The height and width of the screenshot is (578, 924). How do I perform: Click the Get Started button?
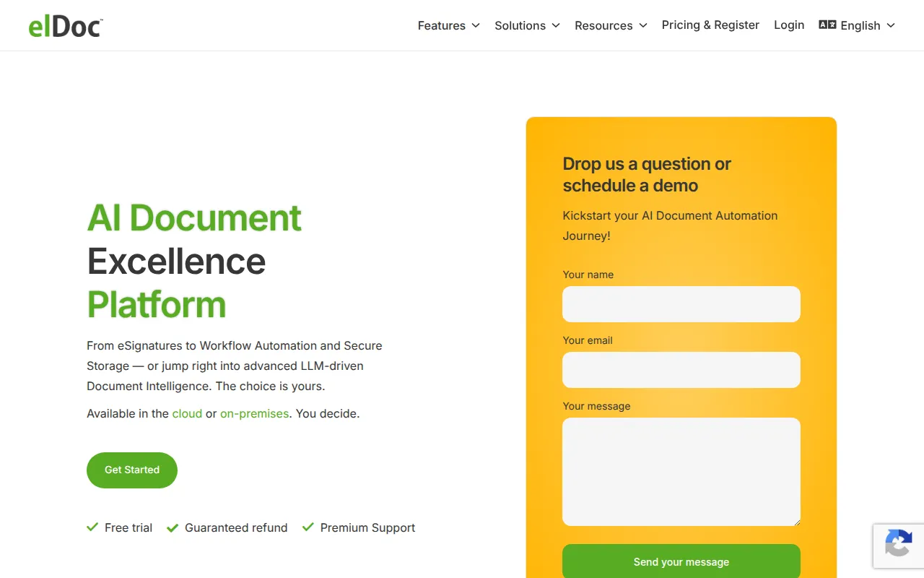pos(132,470)
